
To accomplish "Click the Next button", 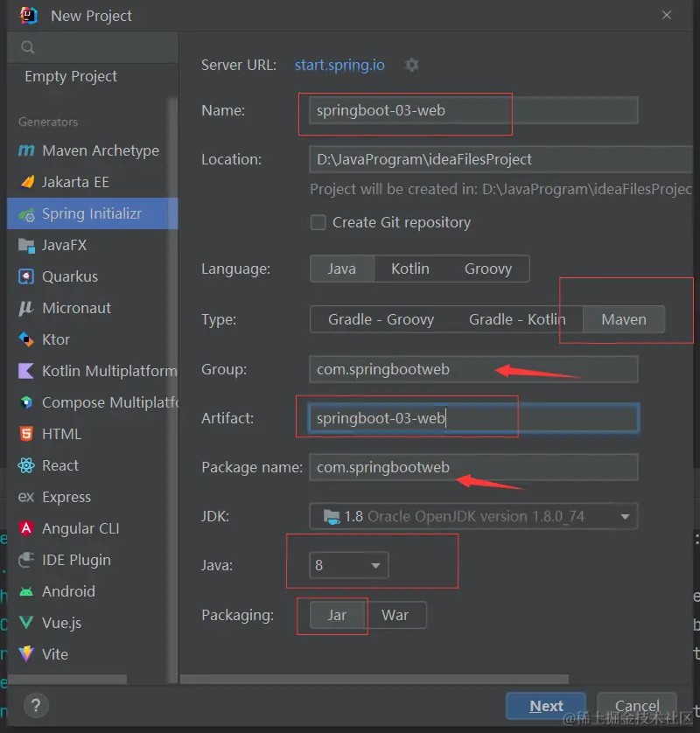I will pyautogui.click(x=546, y=706).
